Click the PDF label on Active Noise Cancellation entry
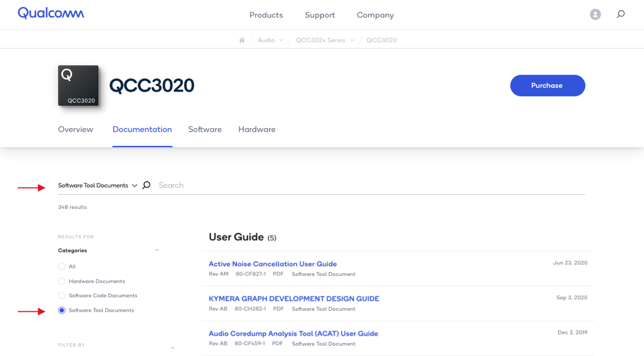644x356 pixels. point(278,274)
